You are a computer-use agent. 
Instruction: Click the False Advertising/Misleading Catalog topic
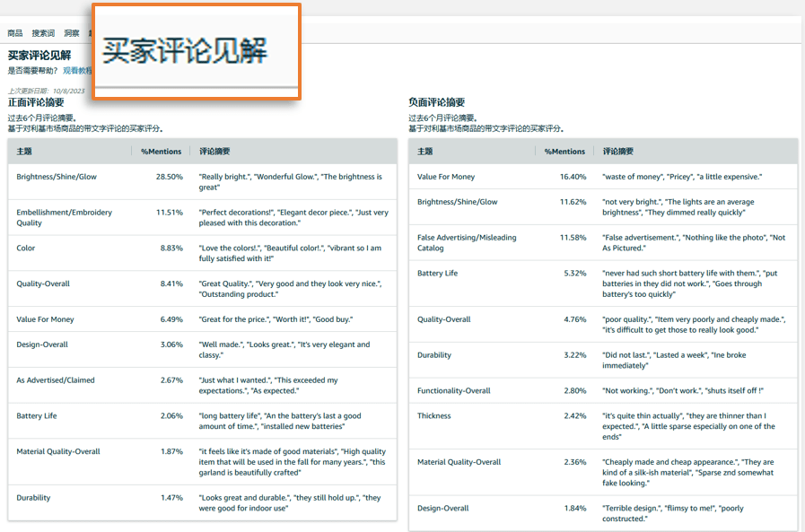468,242
